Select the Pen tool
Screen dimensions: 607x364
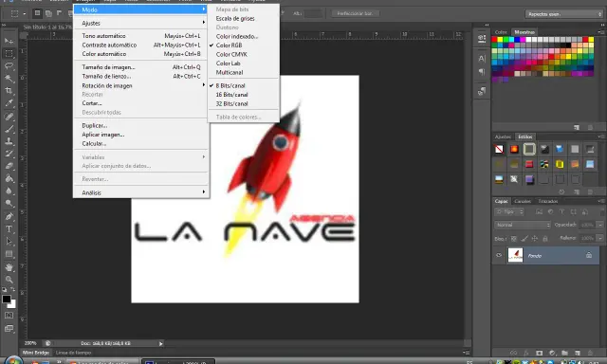click(x=9, y=217)
